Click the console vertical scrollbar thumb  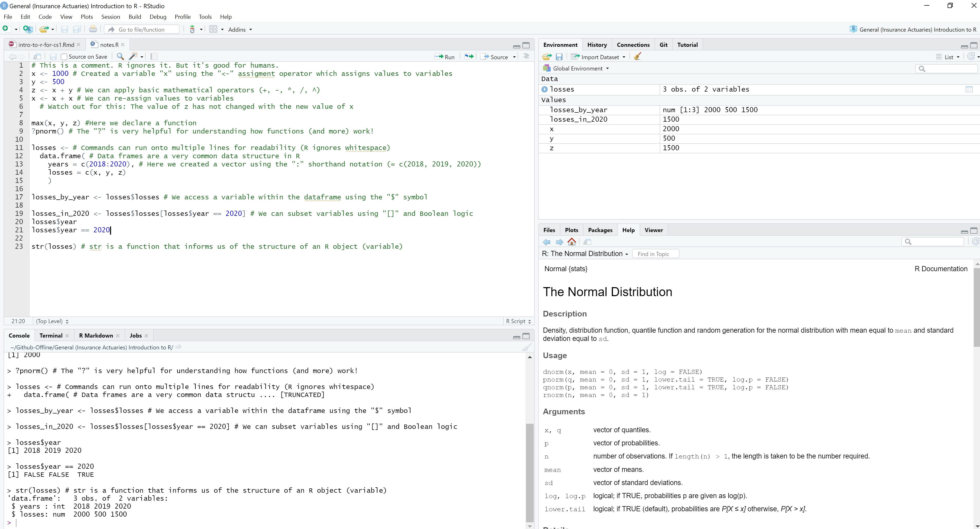click(530, 472)
